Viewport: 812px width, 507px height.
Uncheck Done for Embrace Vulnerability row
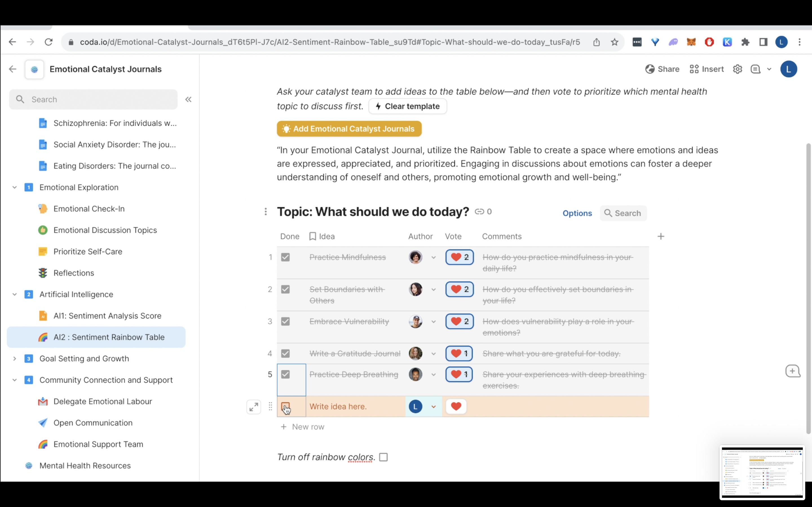pyautogui.click(x=285, y=321)
